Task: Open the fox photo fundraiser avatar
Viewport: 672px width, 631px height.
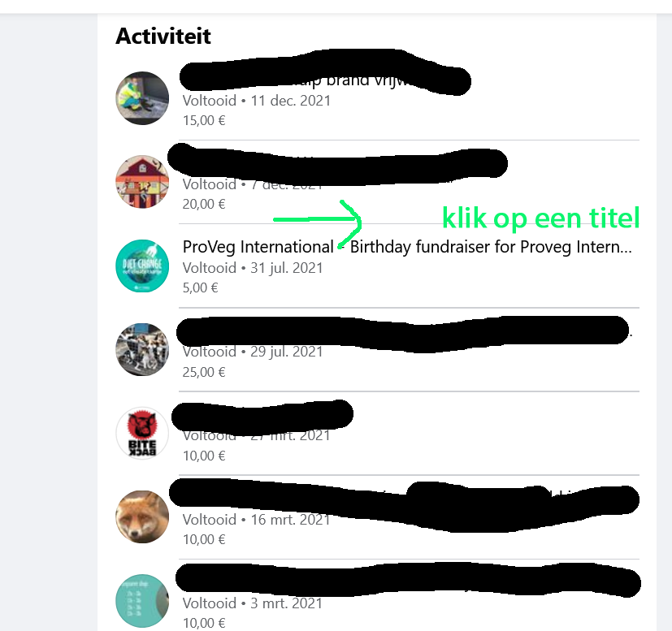Action: click(142, 516)
